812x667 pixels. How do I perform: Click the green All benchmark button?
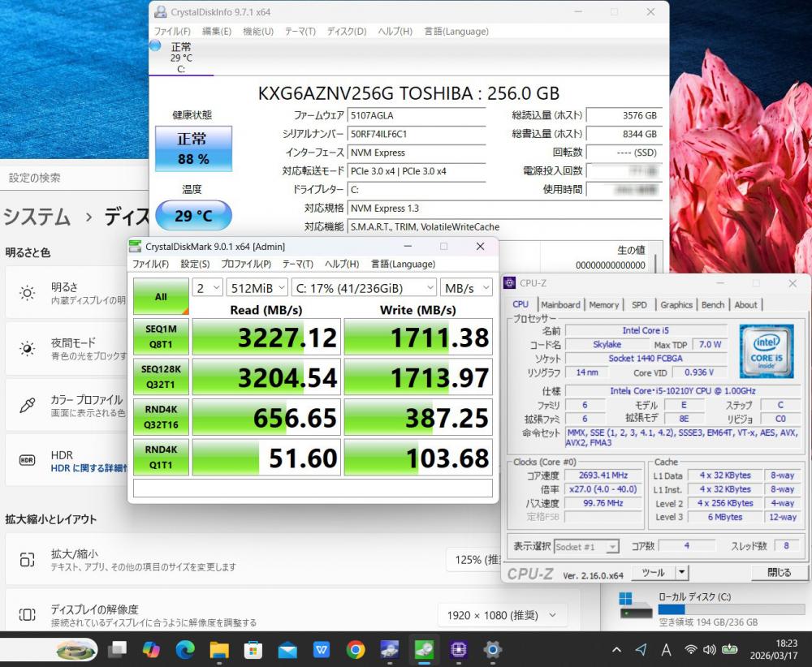[x=161, y=297]
